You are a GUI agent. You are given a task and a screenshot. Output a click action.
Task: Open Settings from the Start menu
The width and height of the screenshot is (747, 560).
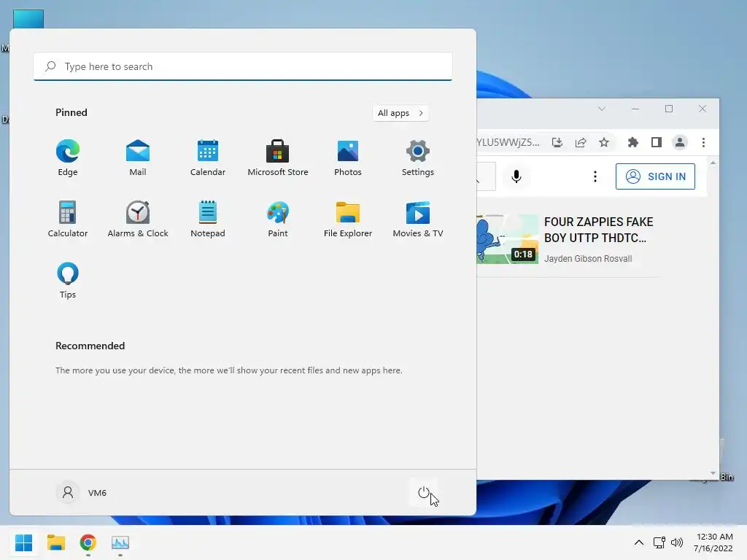418,158
